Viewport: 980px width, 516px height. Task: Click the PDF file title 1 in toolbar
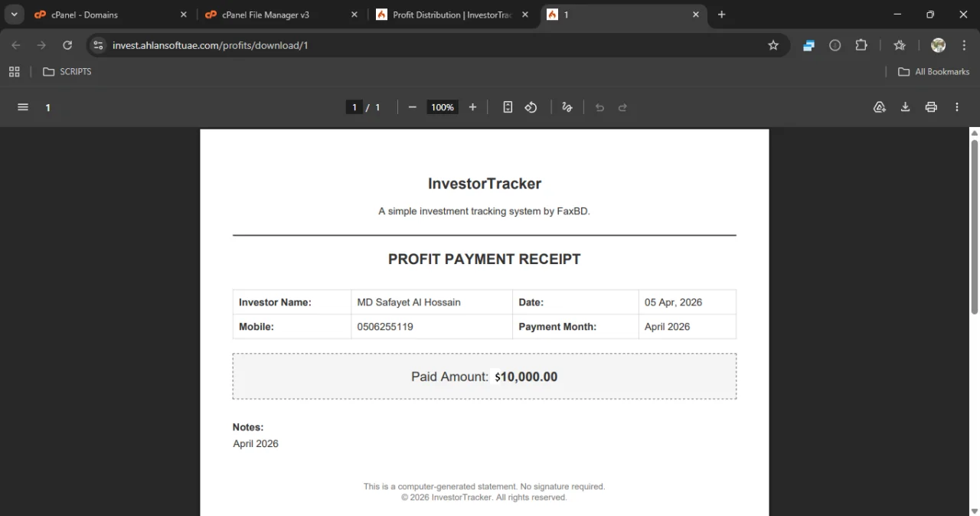click(x=47, y=107)
